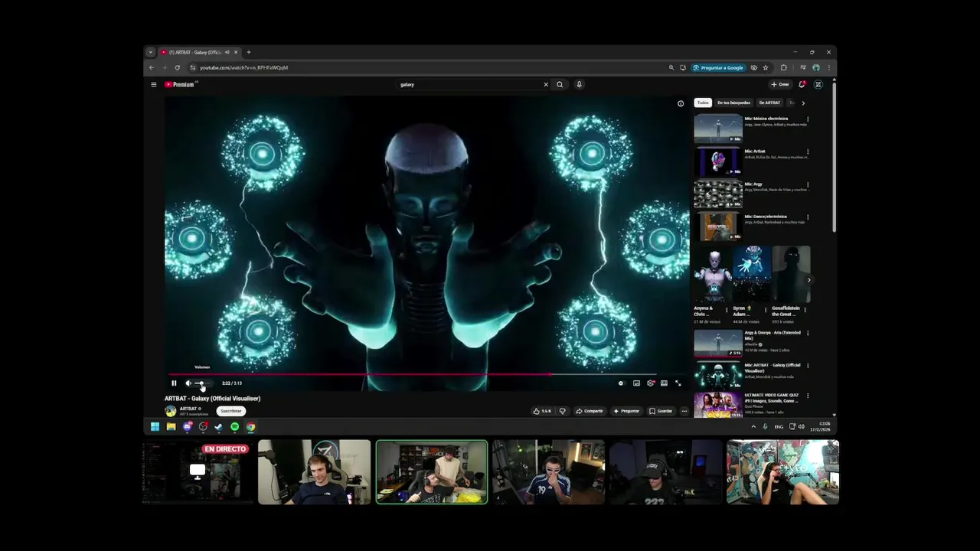Select the 'De tus búsquedas' chip
The height and width of the screenshot is (551, 980).
733,103
